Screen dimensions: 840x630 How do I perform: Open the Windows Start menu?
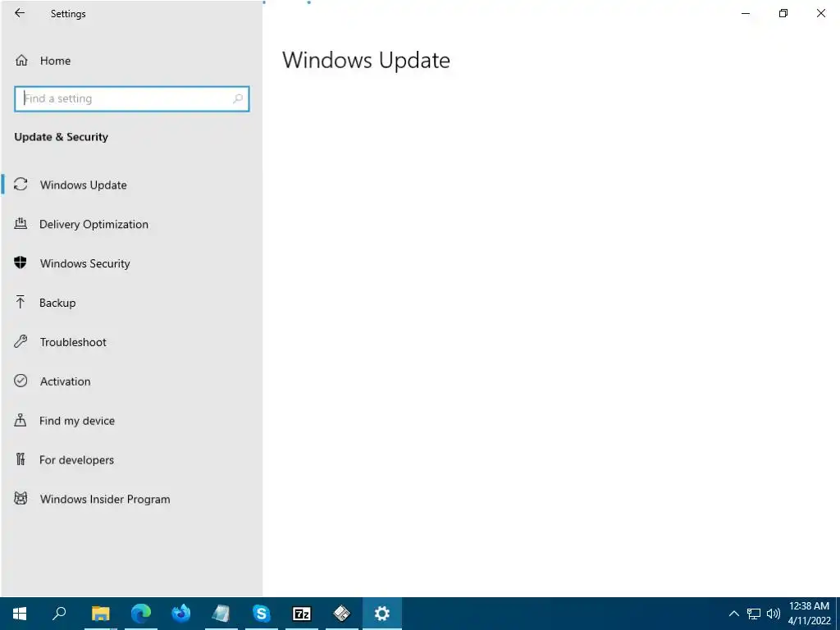(x=20, y=614)
